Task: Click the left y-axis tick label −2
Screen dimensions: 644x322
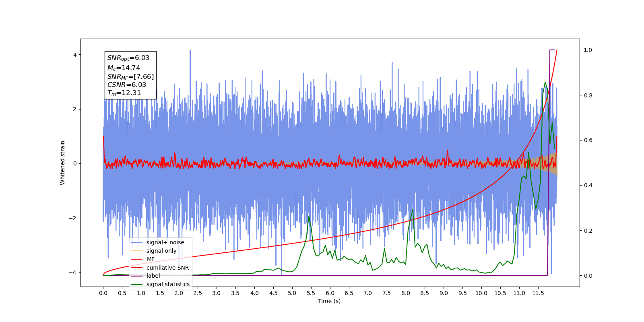Action: coord(73,218)
